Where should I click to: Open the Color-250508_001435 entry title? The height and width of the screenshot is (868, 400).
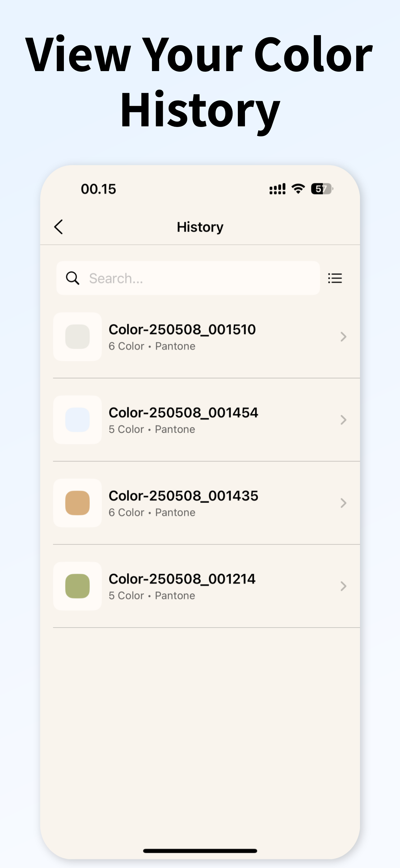click(183, 496)
